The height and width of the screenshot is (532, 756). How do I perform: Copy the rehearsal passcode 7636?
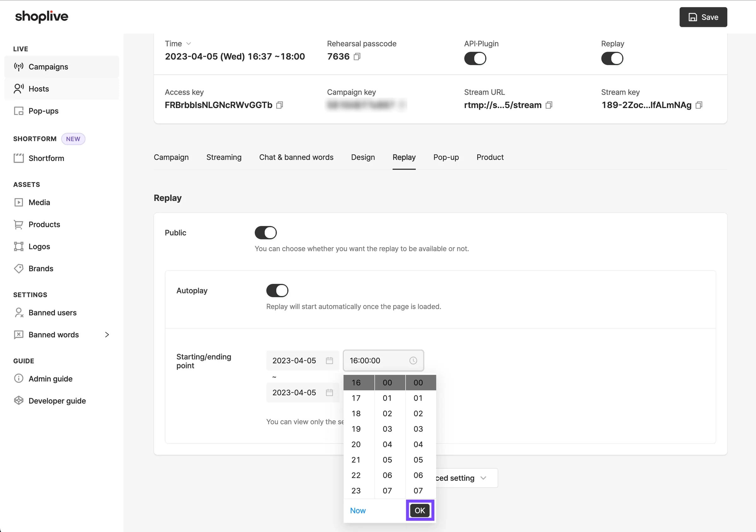[x=357, y=57]
